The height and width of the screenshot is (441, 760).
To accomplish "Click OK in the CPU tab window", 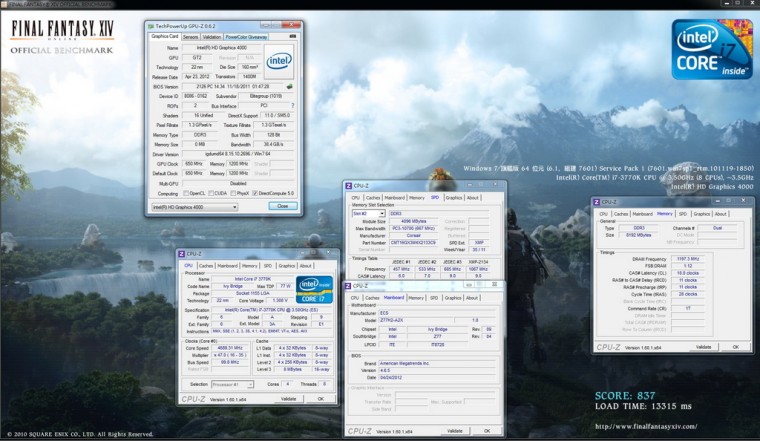I will pyautogui.click(x=318, y=399).
